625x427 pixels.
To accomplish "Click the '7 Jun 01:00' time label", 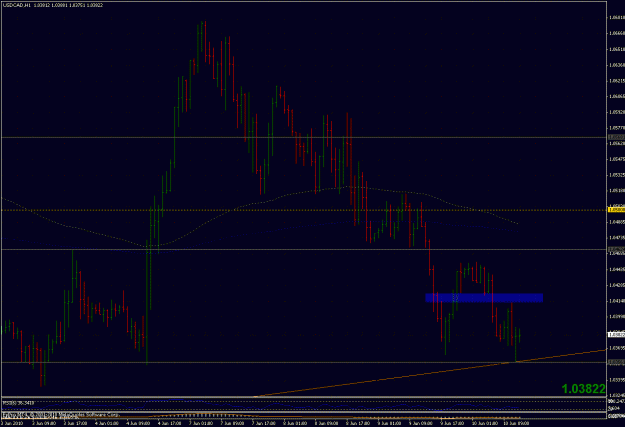I will (200, 423).
